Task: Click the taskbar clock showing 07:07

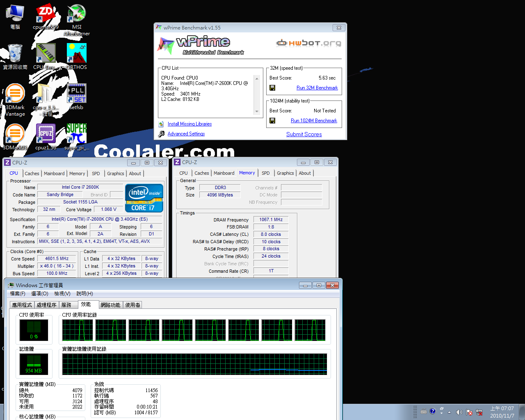Action: pos(502,412)
